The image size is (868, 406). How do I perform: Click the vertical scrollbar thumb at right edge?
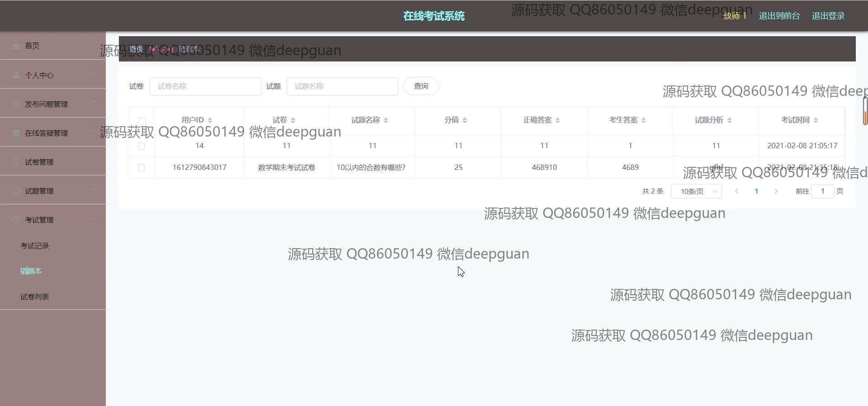pyautogui.click(x=865, y=110)
